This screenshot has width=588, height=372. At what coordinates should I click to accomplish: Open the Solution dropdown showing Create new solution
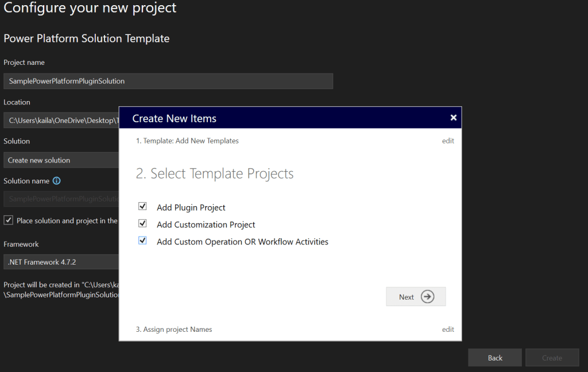(x=61, y=160)
